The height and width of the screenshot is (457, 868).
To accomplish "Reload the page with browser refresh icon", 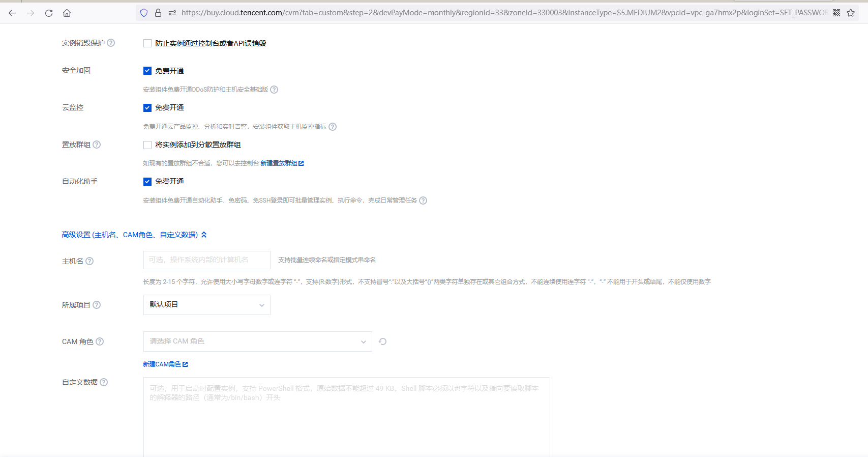I will pyautogui.click(x=49, y=13).
